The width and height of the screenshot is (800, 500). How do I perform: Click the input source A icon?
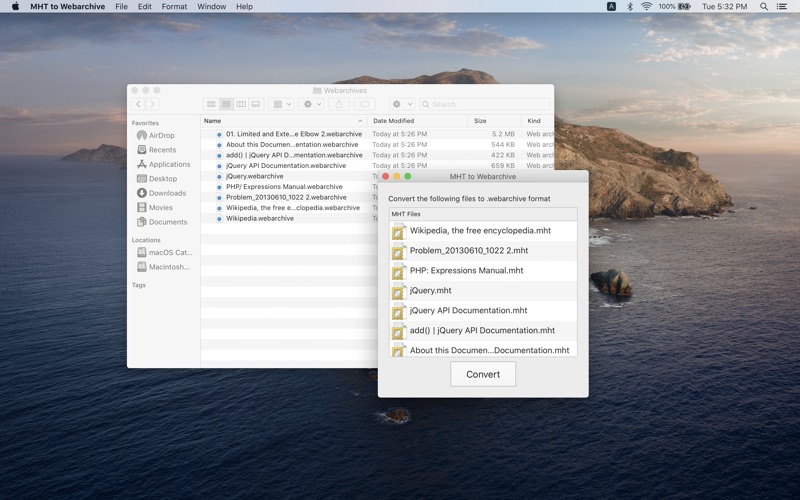(x=611, y=7)
